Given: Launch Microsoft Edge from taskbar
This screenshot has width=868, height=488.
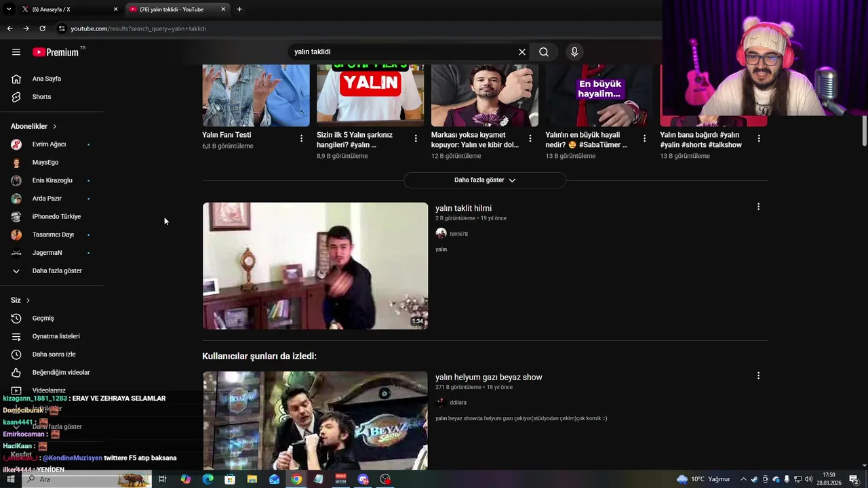Looking at the screenshot, I should (x=208, y=479).
